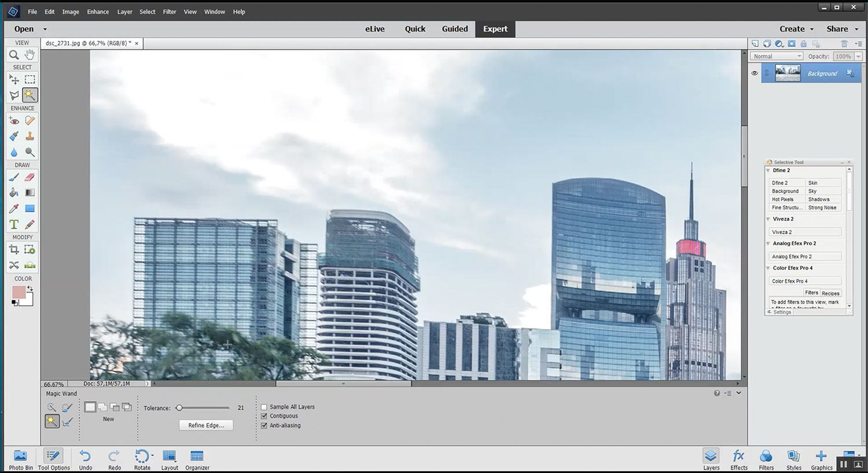Image resolution: width=868 pixels, height=473 pixels.
Task: Hide the Background layer visibility
Action: 755,73
